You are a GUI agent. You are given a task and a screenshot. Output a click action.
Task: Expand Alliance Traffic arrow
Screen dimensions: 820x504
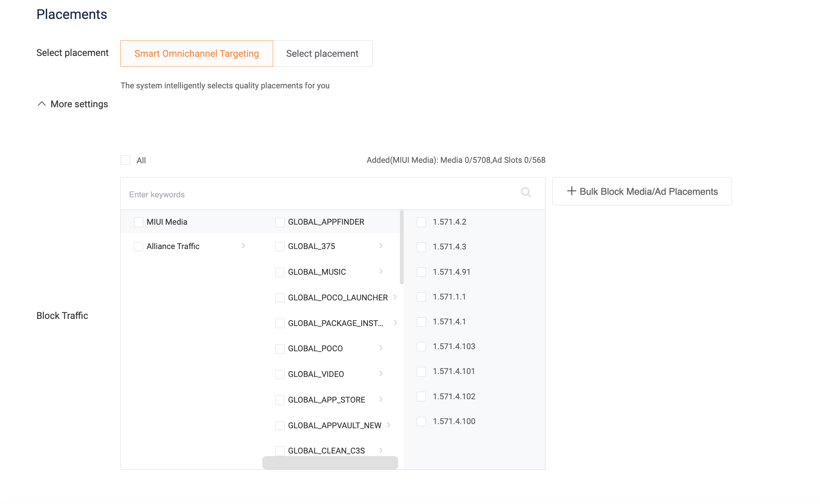243,246
